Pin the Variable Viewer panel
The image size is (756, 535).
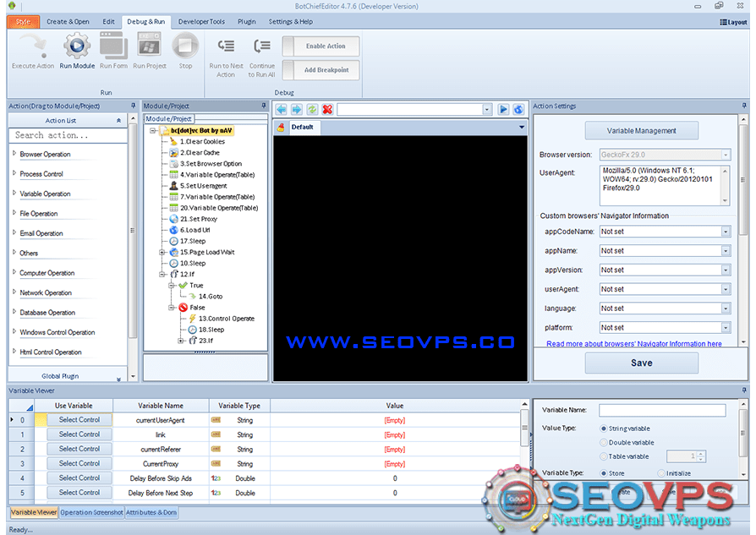point(744,390)
